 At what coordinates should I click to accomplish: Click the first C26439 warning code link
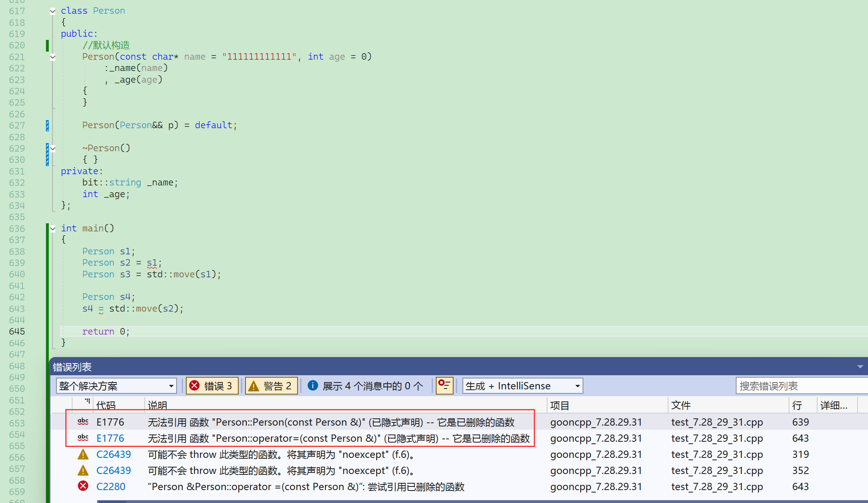point(113,454)
